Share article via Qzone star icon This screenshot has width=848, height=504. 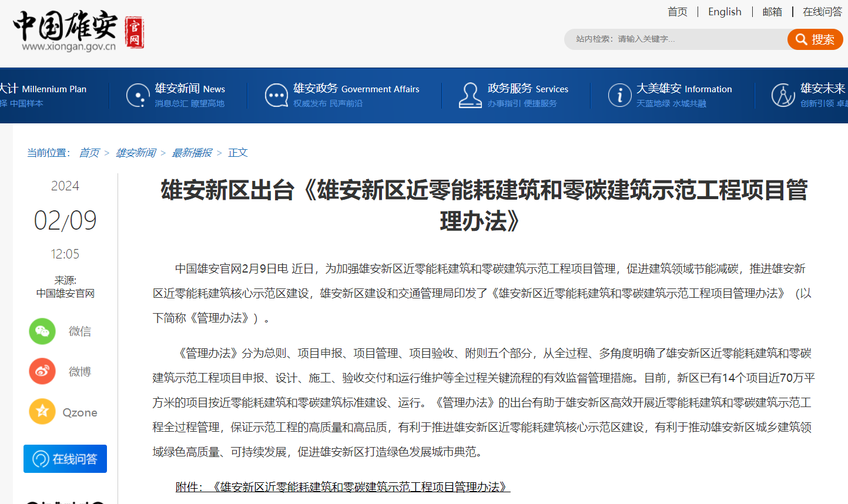pos(42,412)
